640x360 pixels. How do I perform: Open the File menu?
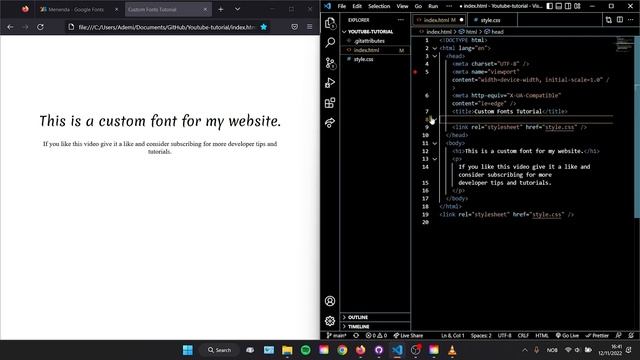(x=342, y=6)
